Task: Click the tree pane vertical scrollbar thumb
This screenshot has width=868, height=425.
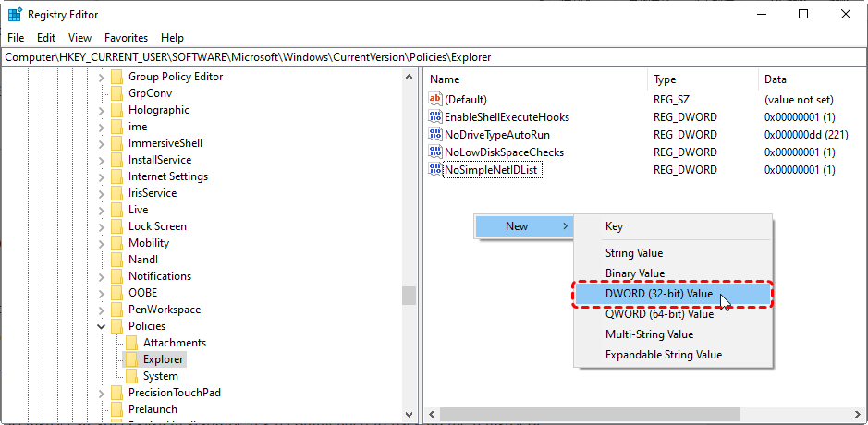Action: (409, 295)
